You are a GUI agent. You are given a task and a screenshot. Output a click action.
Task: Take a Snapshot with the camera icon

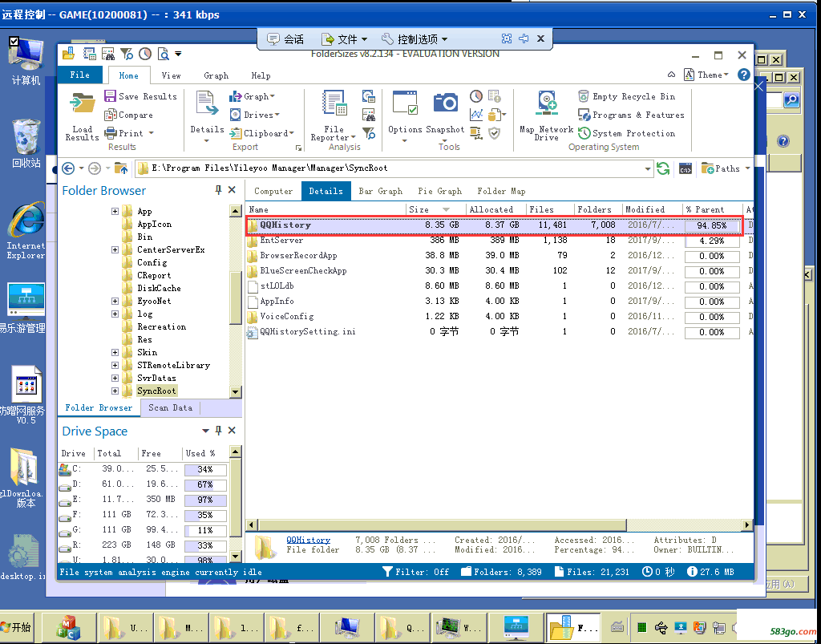446,103
